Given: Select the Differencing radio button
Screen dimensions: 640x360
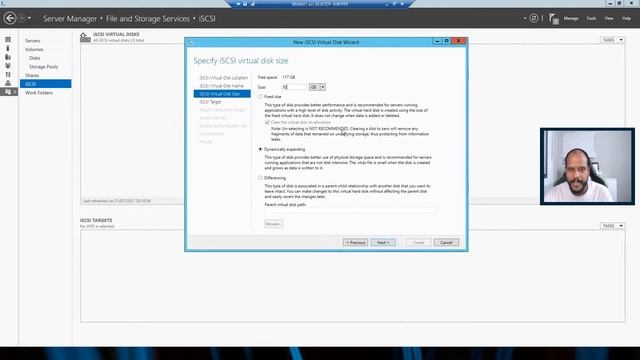Looking at the screenshot, I should 260,178.
